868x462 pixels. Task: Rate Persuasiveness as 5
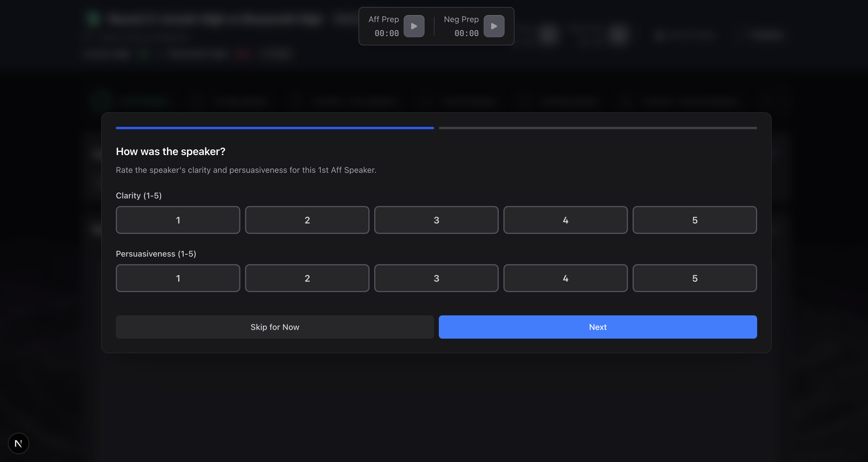pyautogui.click(x=695, y=278)
